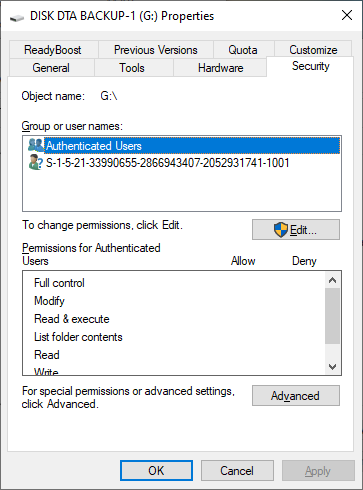The width and height of the screenshot is (363, 490).
Task: Go to the Customize tab
Action: [313, 50]
